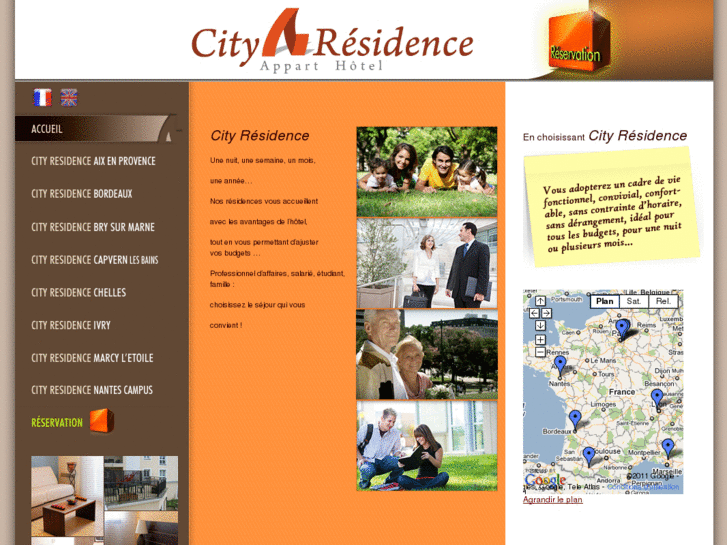Click the balcony building exterior photo

(141, 483)
